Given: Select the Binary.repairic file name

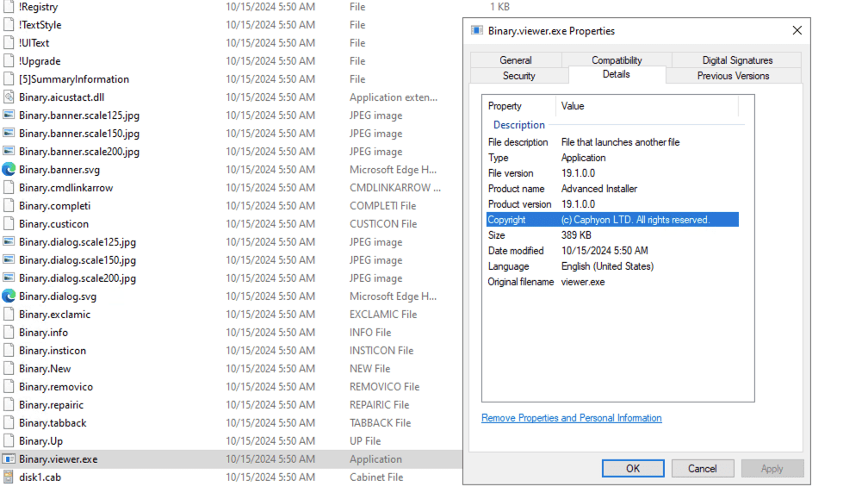Looking at the screenshot, I should pyautogui.click(x=51, y=405).
